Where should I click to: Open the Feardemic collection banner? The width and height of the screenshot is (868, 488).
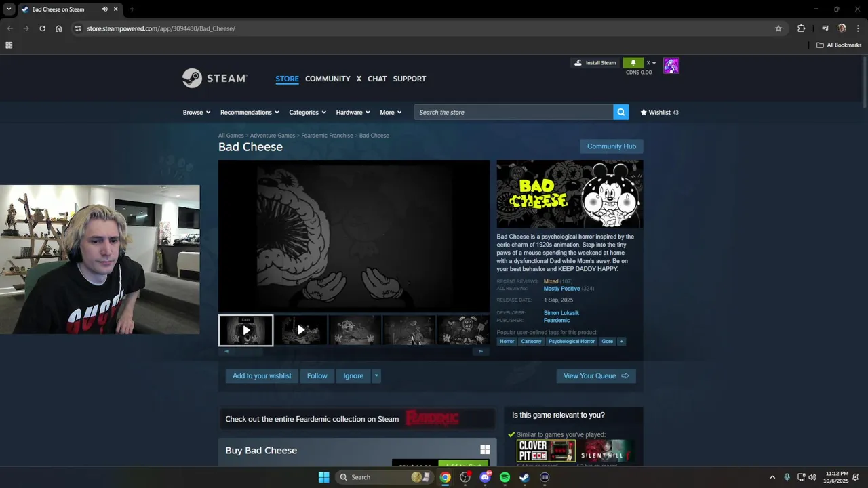357,419
